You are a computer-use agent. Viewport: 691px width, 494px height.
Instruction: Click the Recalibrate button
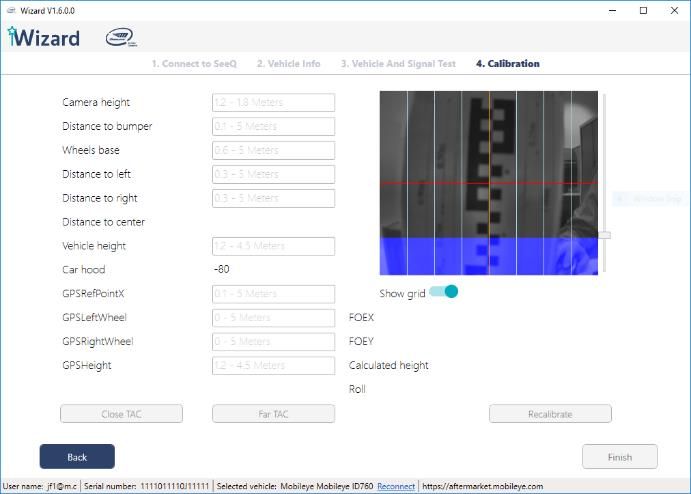click(x=550, y=414)
